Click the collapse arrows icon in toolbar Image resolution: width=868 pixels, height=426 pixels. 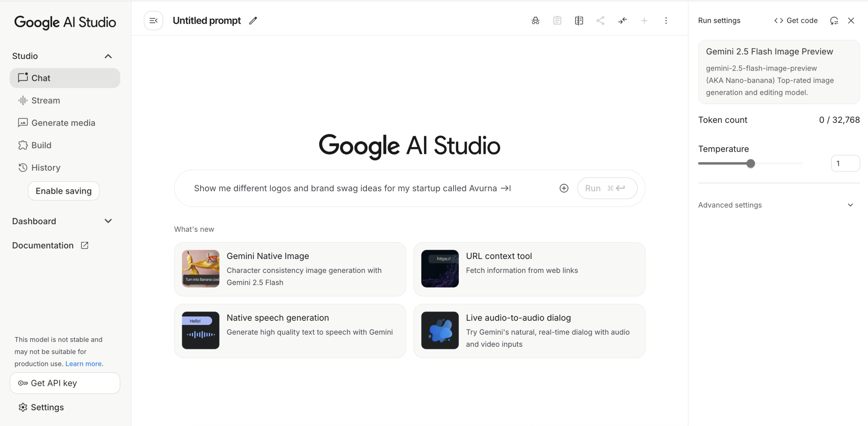coord(623,21)
